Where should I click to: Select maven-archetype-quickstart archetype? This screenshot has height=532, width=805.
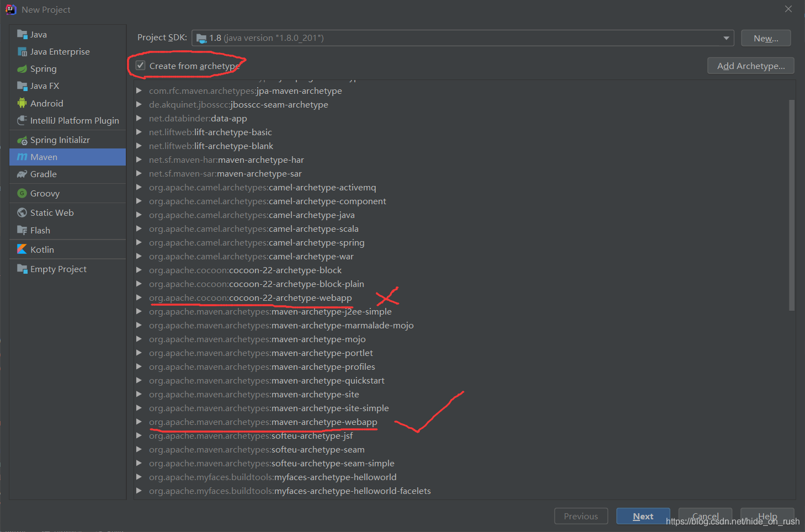point(266,380)
